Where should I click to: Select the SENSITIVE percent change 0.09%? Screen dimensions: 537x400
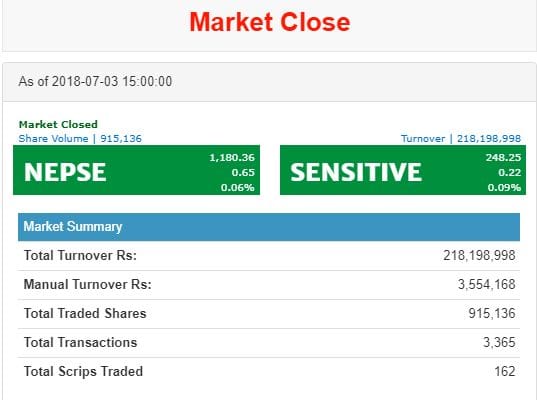[504, 188]
